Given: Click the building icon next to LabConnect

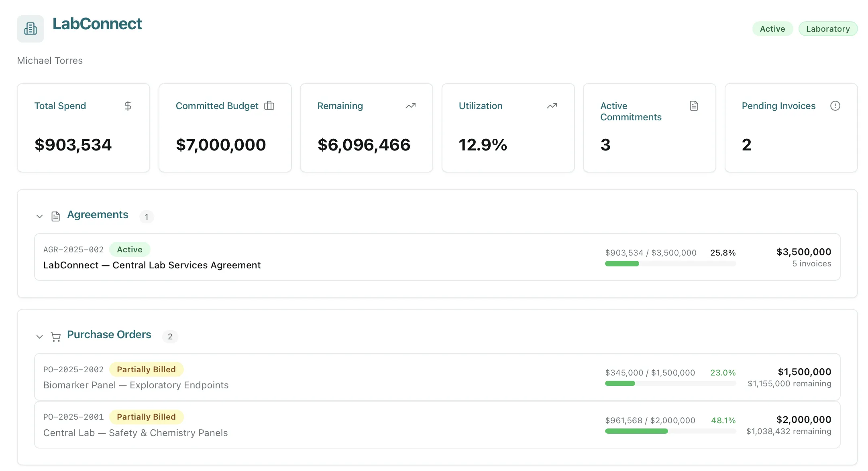Looking at the screenshot, I should (31, 28).
